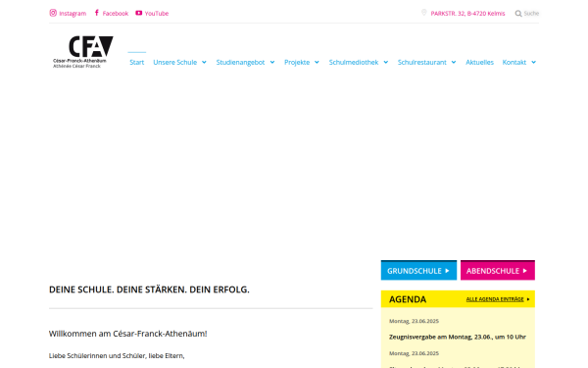Image resolution: width=588 pixels, height=368 pixels.
Task: Click the yellow Agenda heading
Action: pos(408,299)
